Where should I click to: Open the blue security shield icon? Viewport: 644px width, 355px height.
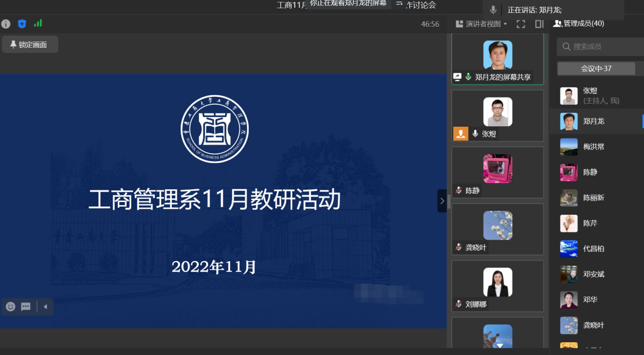click(x=22, y=24)
